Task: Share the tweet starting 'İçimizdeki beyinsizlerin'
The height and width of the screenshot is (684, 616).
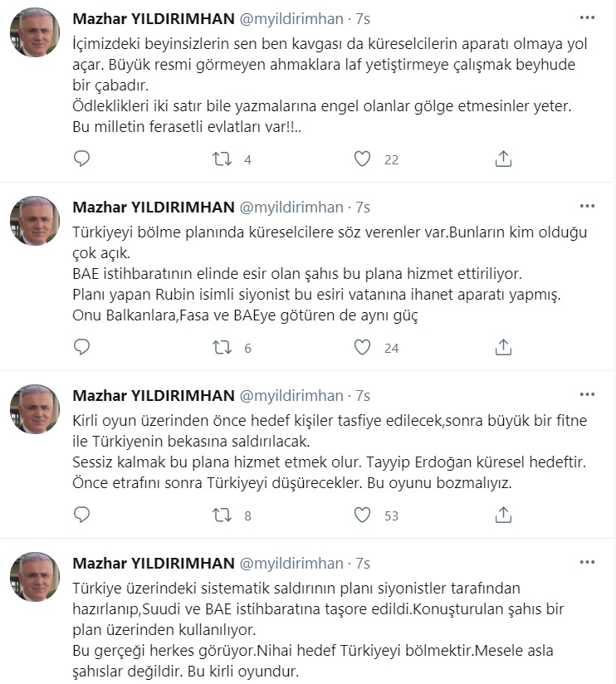Action: (503, 159)
